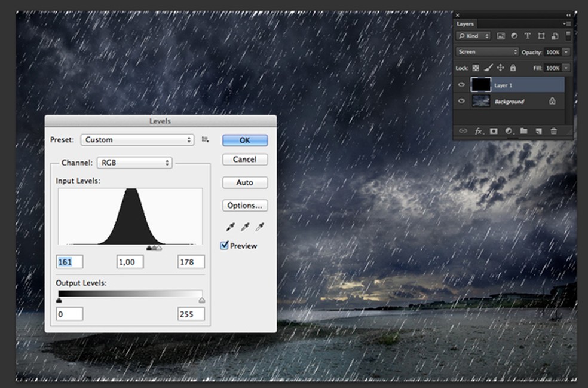Click the lock position icon
Screen dimensions: 588x388
pos(500,68)
